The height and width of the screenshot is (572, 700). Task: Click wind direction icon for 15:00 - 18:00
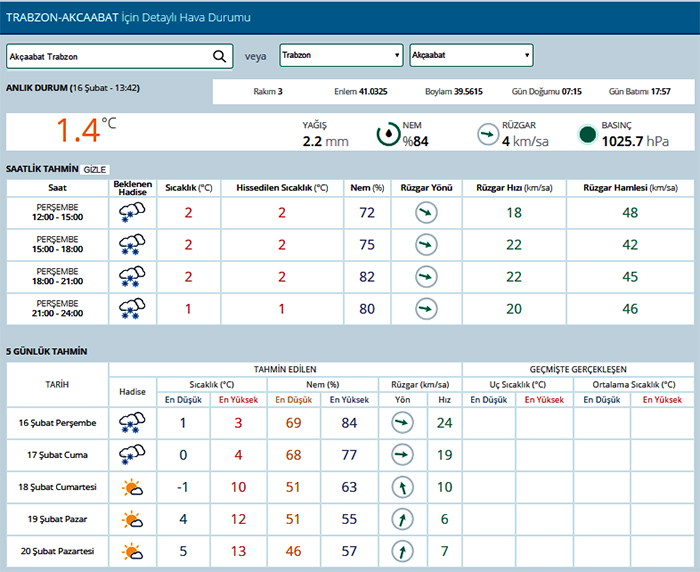point(427,244)
